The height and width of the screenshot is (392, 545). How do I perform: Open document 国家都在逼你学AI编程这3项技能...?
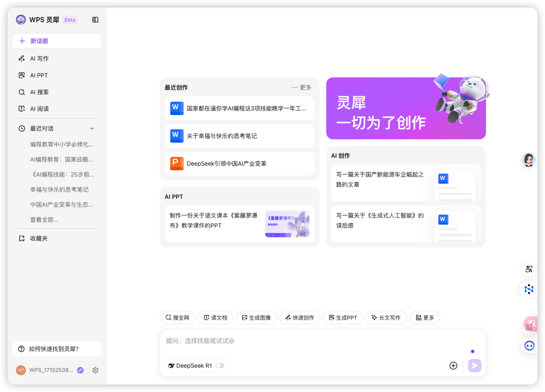240,108
